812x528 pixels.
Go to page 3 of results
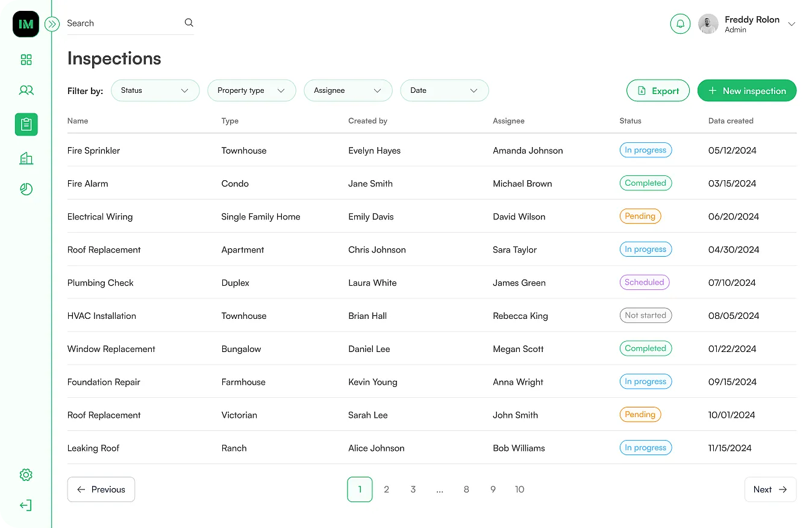[413, 489]
